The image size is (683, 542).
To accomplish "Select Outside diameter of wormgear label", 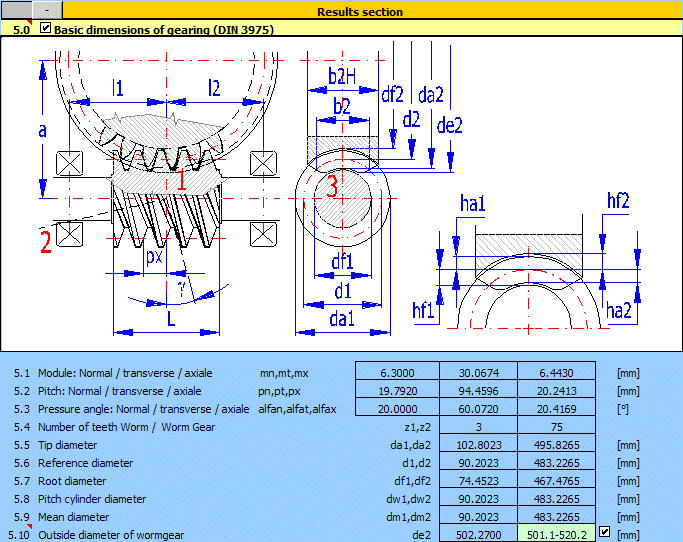I will 111,535.
